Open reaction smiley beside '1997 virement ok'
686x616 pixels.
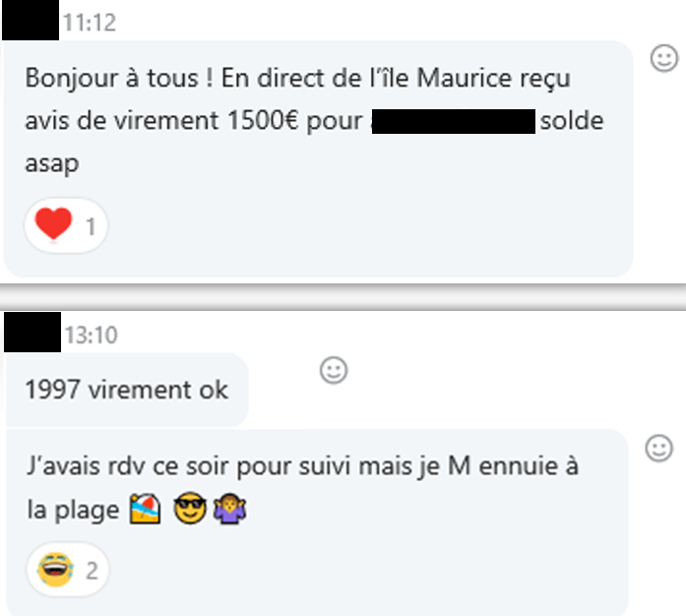334,371
